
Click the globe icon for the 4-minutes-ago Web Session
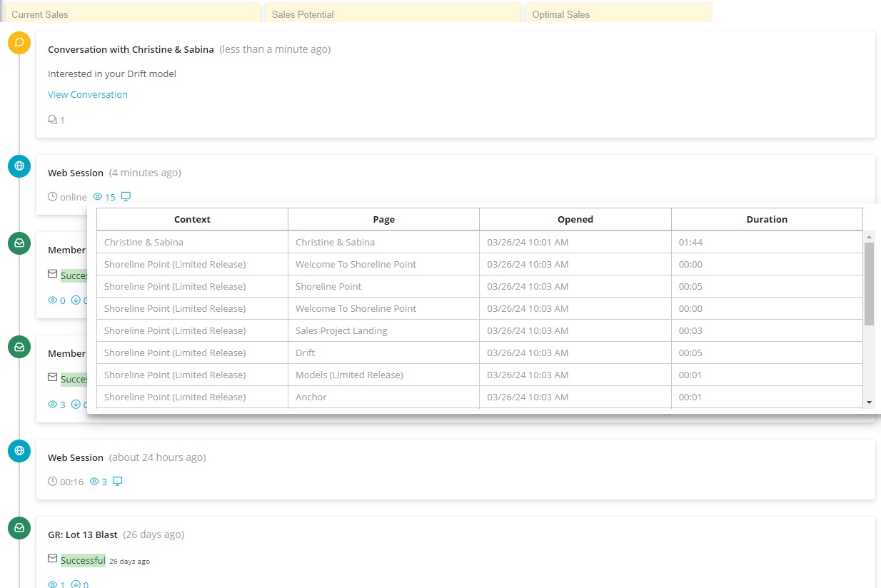tap(19, 166)
